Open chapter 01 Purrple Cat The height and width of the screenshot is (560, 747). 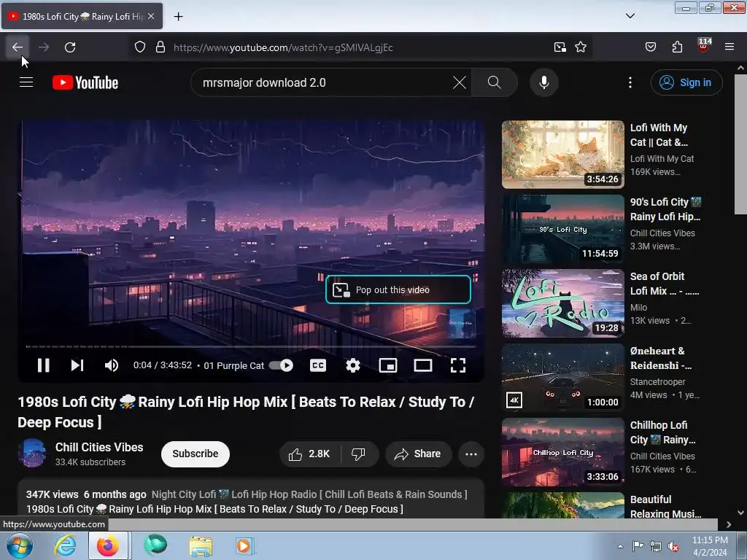233,365
